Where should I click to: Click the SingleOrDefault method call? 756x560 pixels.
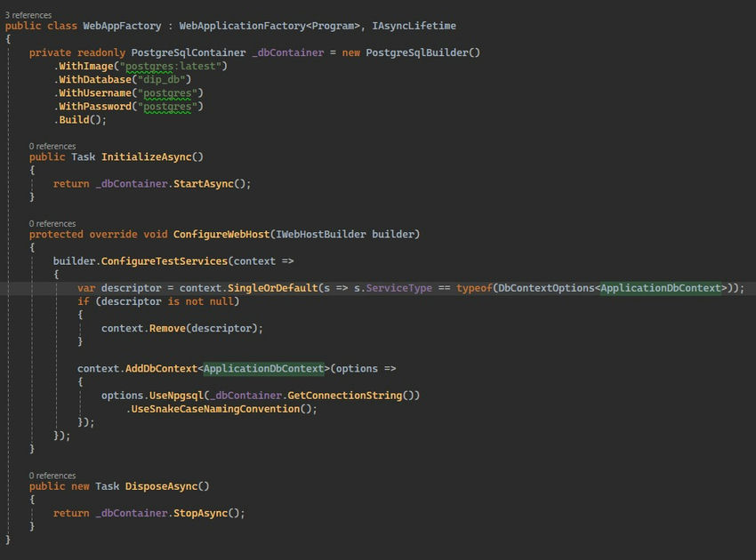pos(272,288)
